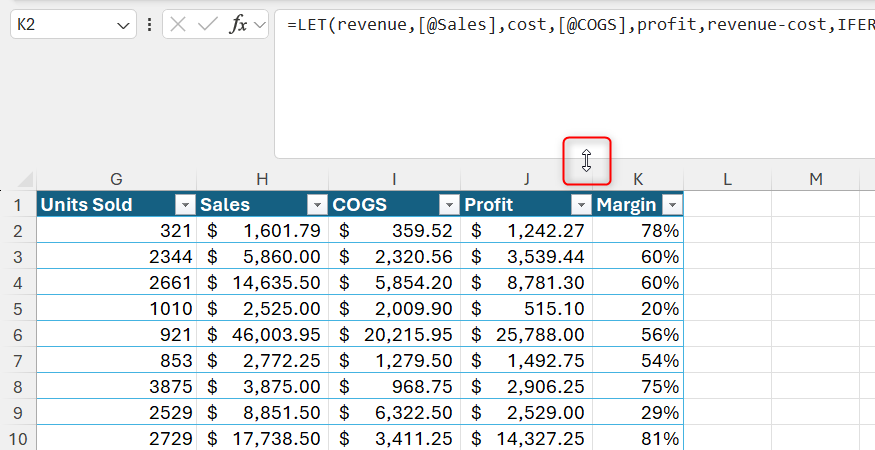Select the COGS cell 5,854.20
Viewport: 875px width, 450px height.
[394, 283]
